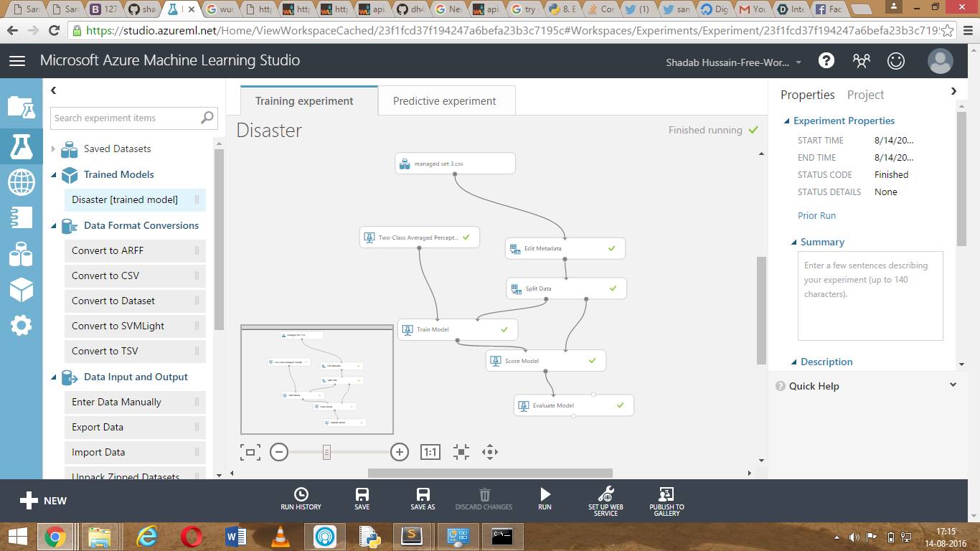This screenshot has width=980, height=551.
Task: Select the Convert to CSV module
Action: point(135,275)
